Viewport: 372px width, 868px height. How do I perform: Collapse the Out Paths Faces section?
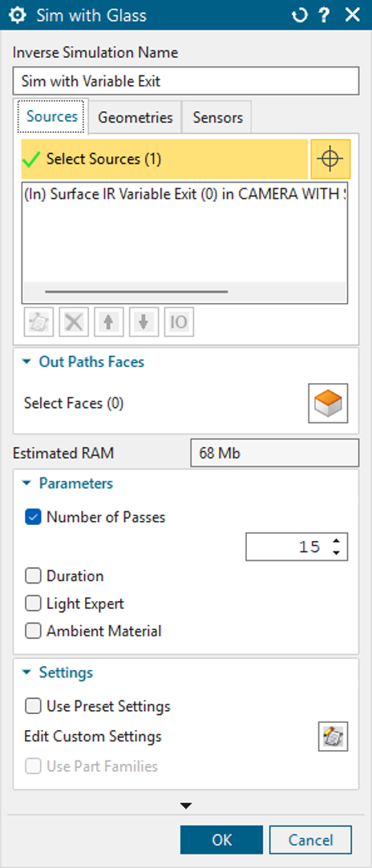26,362
